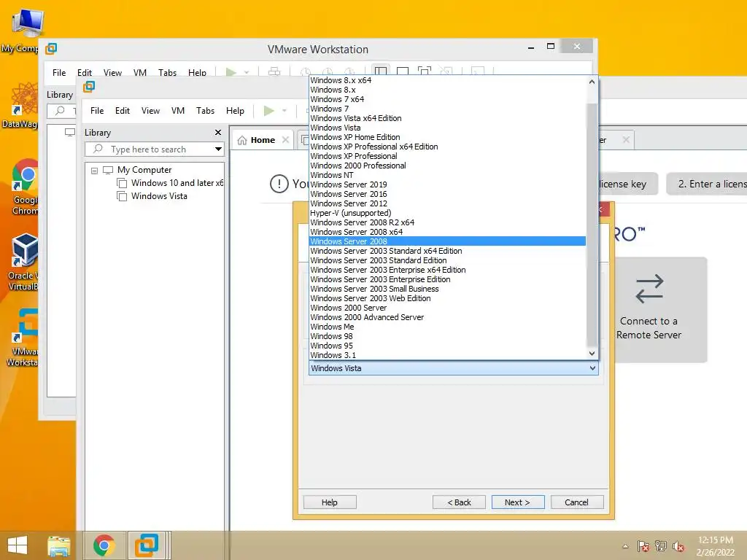Screen dimensions: 747x560
Task: Click the Next > button
Action: pyautogui.click(x=518, y=502)
